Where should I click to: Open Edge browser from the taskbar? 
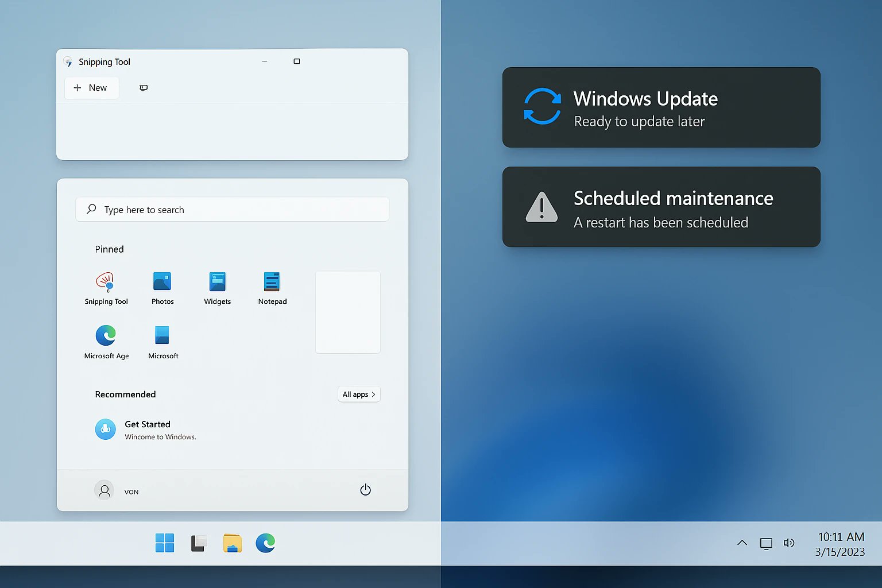(265, 543)
